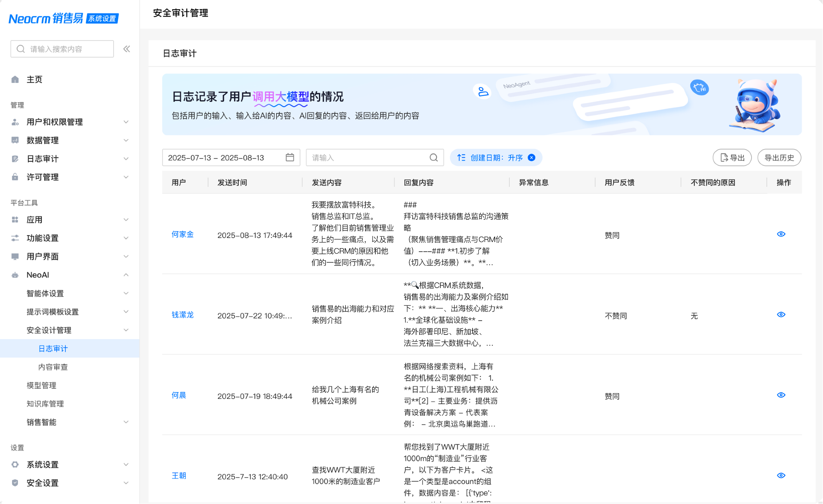Screen dimensions: 823x504
Task: Click the 系统设置 gear icon
Action: [15, 464]
